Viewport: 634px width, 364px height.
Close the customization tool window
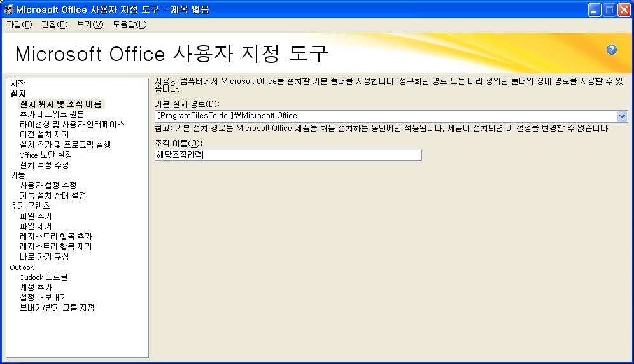pos(624,10)
